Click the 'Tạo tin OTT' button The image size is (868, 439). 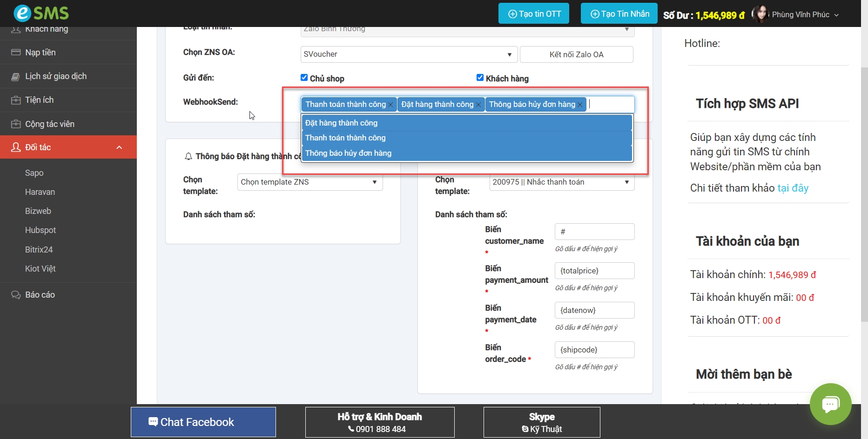[x=534, y=13]
